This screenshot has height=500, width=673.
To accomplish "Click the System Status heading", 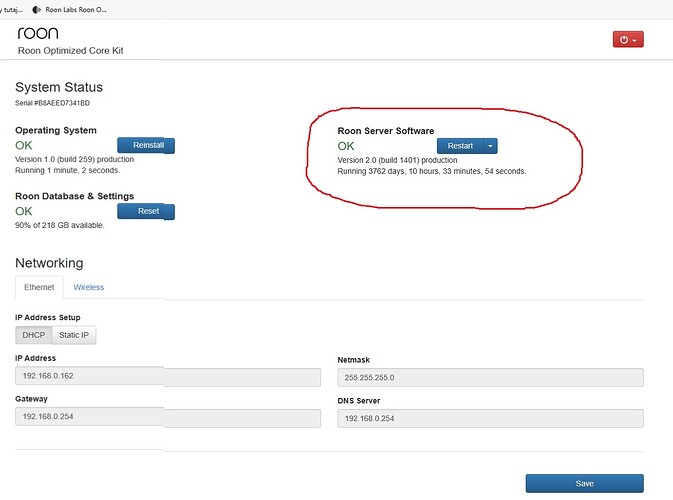I will [59, 87].
